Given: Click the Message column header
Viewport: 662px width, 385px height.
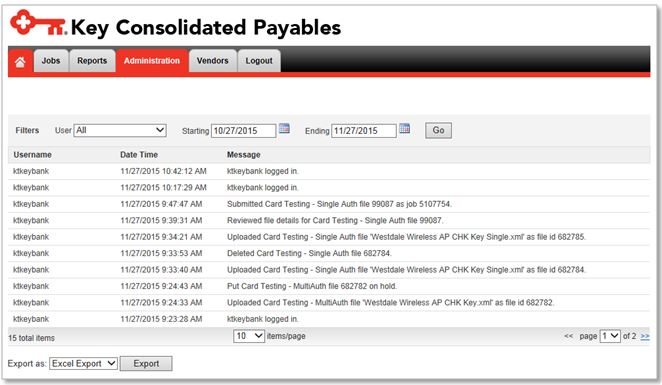Looking at the screenshot, I should (x=244, y=155).
